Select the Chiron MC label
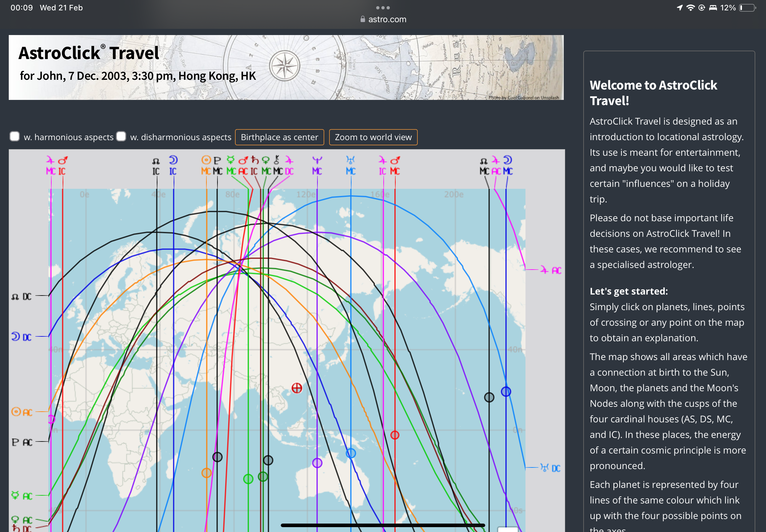Image resolution: width=766 pixels, height=532 pixels. pos(278,166)
